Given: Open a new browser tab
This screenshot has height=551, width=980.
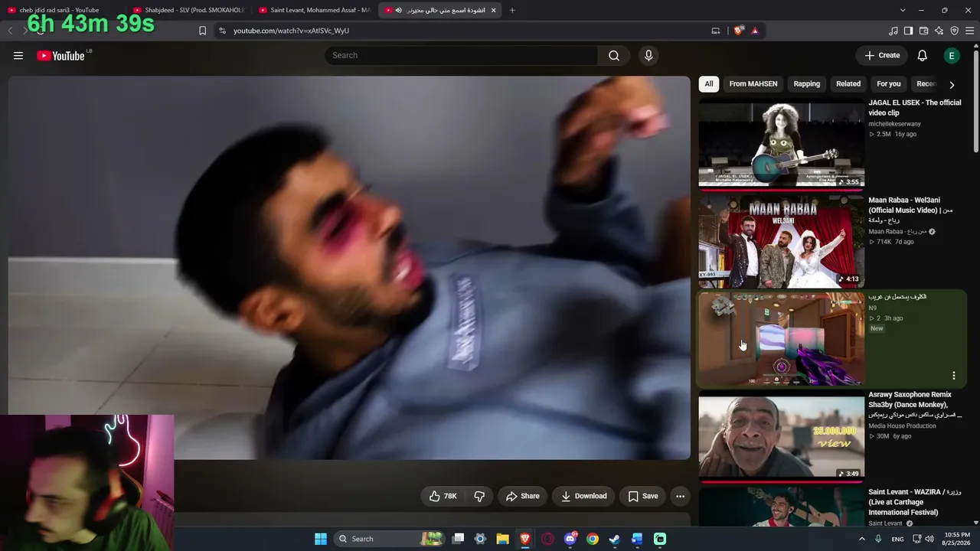Looking at the screenshot, I should (512, 10).
